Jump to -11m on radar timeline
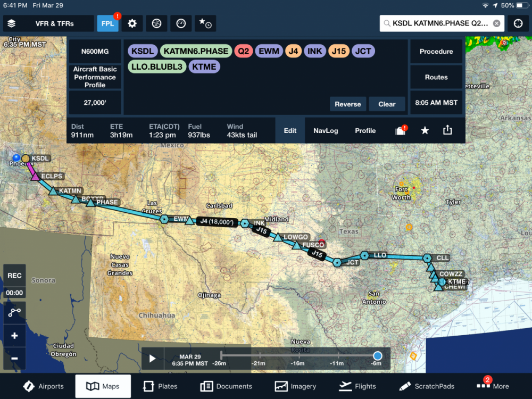532x399 pixels. tap(337, 363)
